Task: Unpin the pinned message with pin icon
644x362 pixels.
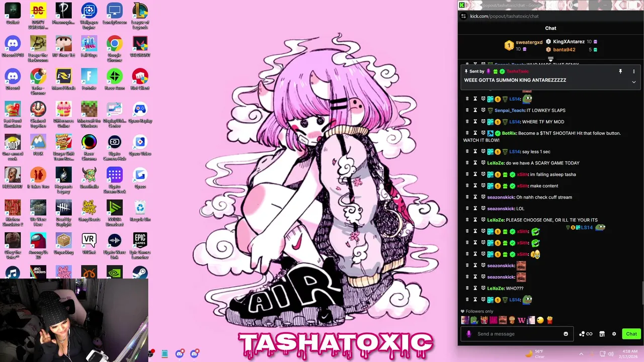Action: [x=620, y=71]
